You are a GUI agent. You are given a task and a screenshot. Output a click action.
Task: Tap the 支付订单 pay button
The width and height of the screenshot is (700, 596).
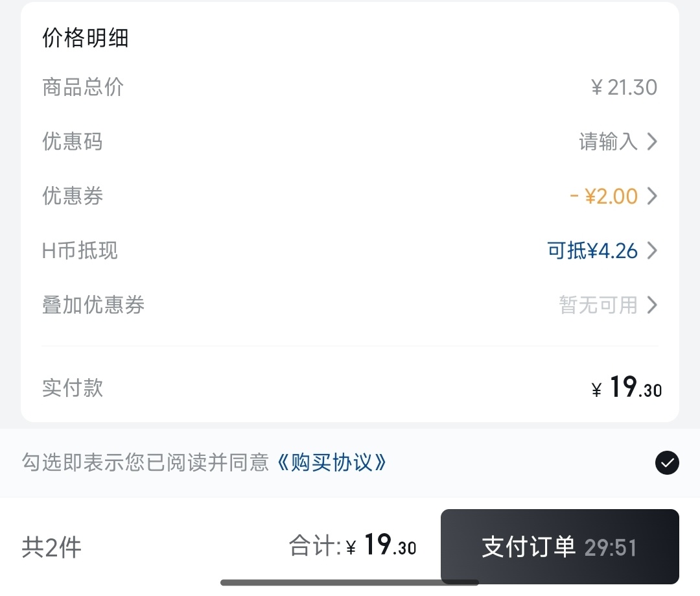tap(560, 547)
